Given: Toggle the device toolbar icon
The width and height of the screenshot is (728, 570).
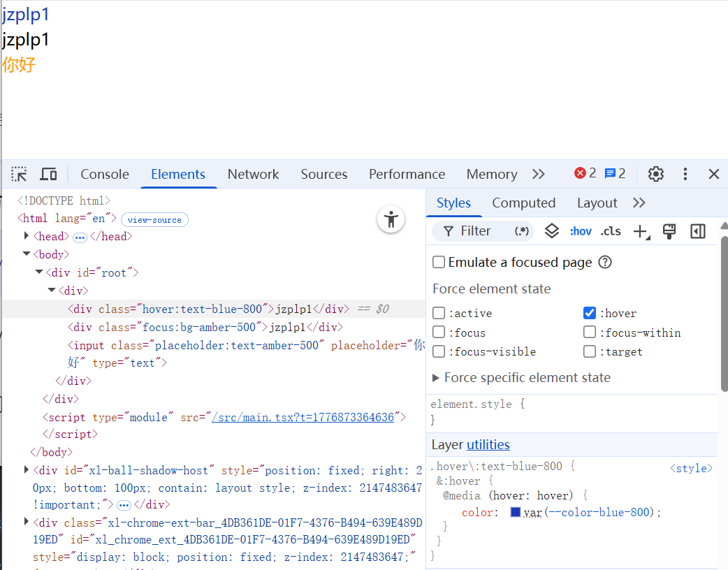Looking at the screenshot, I should tap(48, 174).
